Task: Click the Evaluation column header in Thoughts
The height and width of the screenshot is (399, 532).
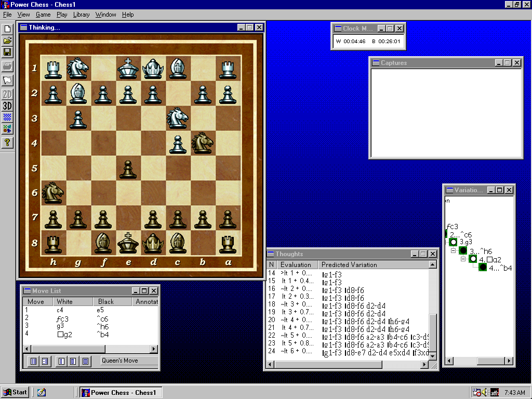Action: pos(297,264)
